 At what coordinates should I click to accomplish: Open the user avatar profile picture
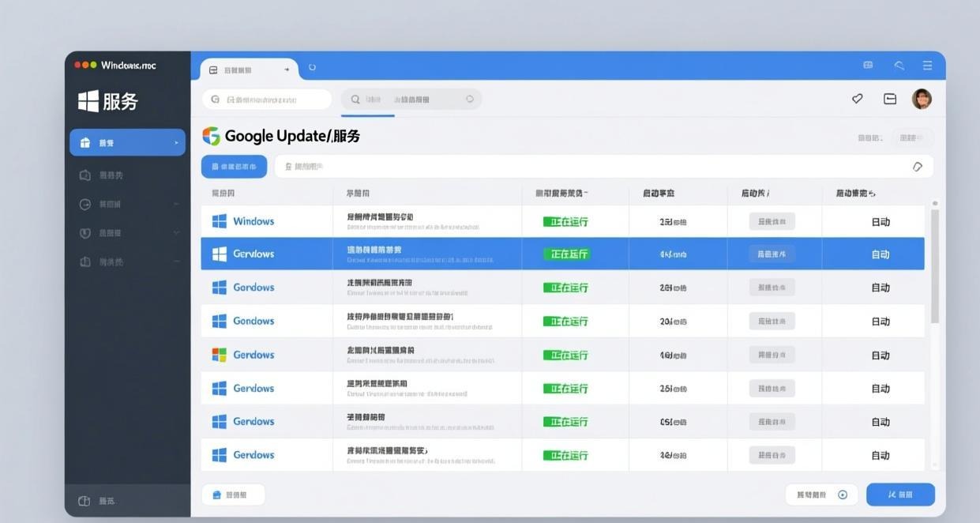(922, 99)
